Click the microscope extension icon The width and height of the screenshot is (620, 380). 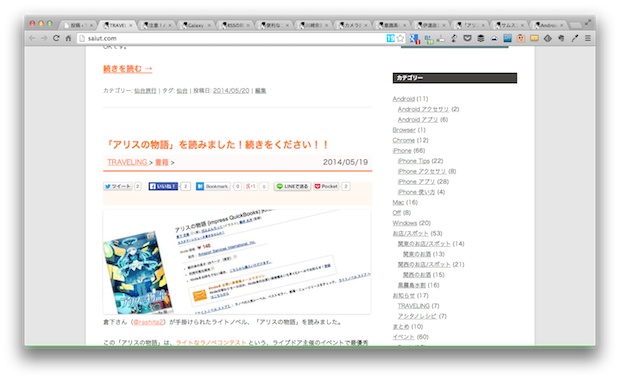[454, 38]
